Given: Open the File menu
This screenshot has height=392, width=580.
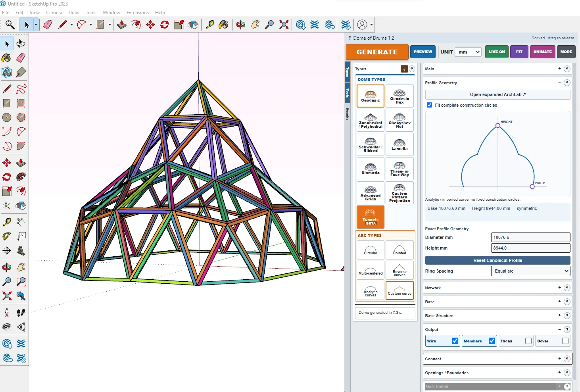Looking at the screenshot, I should point(6,13).
